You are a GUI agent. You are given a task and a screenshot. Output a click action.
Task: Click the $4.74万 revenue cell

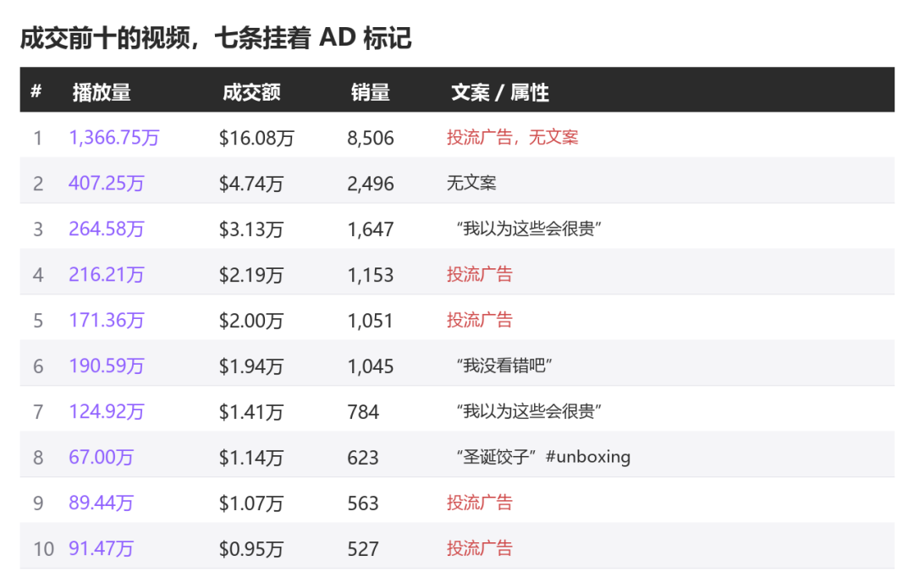[251, 184]
